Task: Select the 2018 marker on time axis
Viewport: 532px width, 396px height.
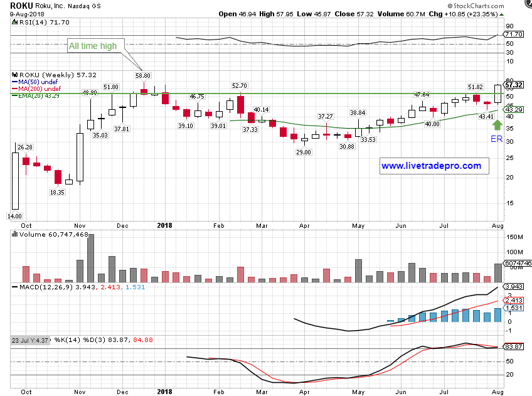Action: coord(164,225)
